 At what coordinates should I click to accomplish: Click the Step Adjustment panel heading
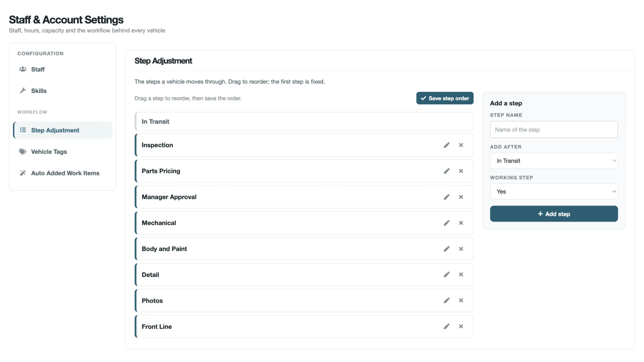pos(163,61)
